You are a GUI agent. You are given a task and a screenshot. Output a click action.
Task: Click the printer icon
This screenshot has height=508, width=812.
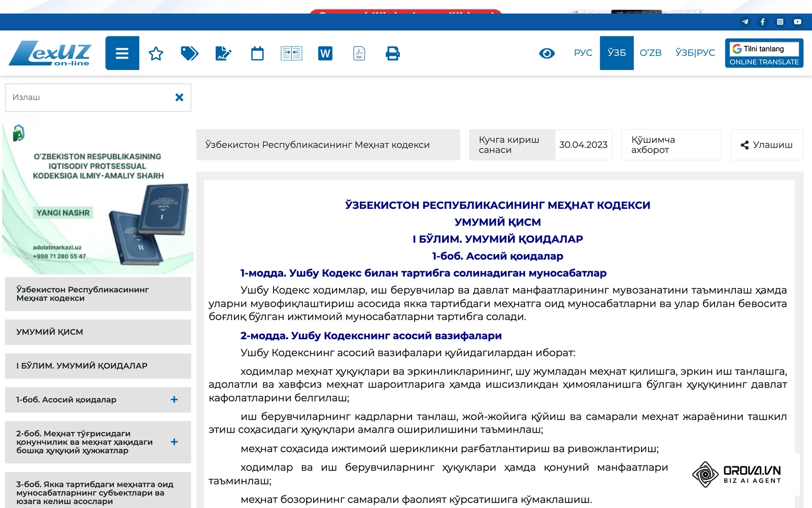click(393, 53)
